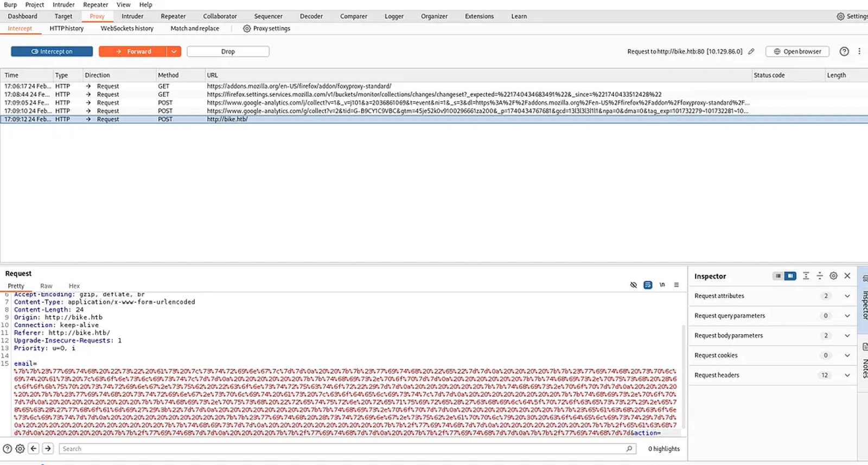Select Raw view of request
This screenshot has height=465, width=868.
pyautogui.click(x=46, y=286)
